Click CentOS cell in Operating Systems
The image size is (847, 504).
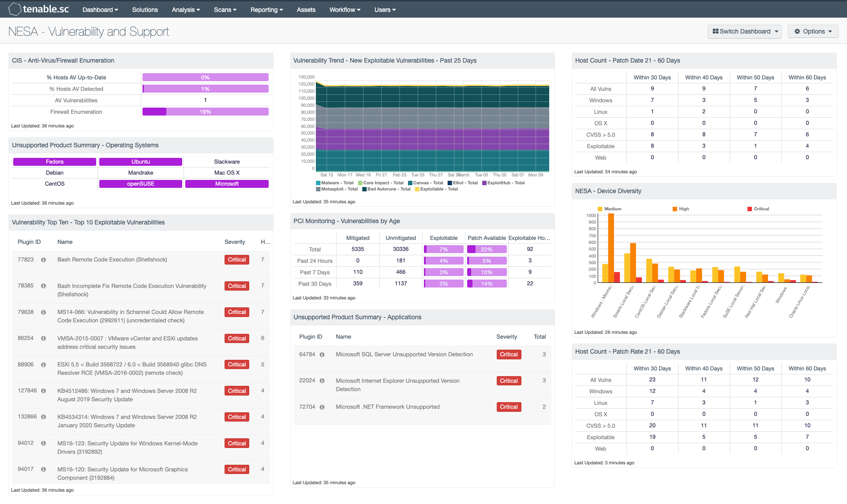pos(55,184)
